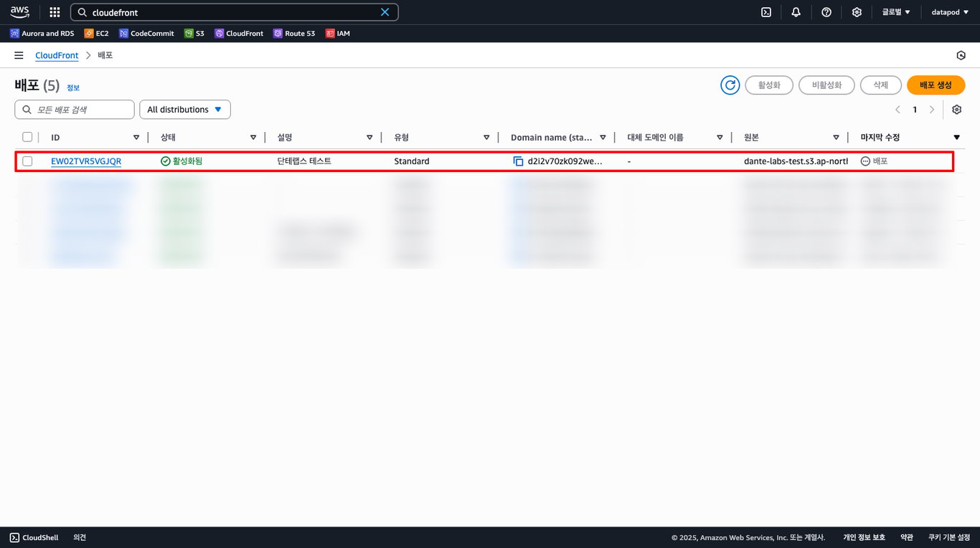
Task: Click the 활성화됨 status cell
Action: pyautogui.click(x=182, y=161)
